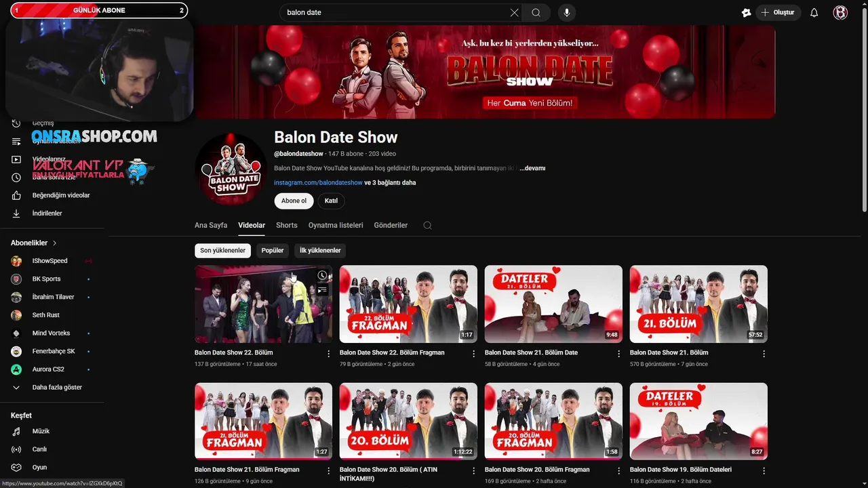The width and height of the screenshot is (868, 488).
Task: Open Beğendiğim videolar thumbs-up icon
Action: tap(16, 195)
